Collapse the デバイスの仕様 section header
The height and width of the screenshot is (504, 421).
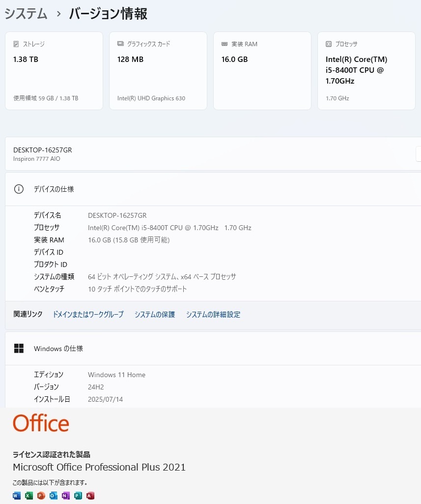pyautogui.click(x=213, y=189)
